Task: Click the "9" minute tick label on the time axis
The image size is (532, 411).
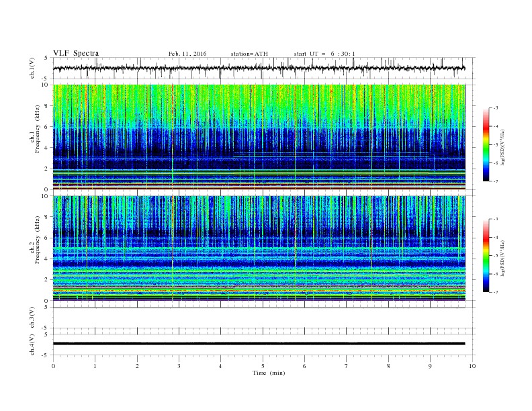Action: 430,366
